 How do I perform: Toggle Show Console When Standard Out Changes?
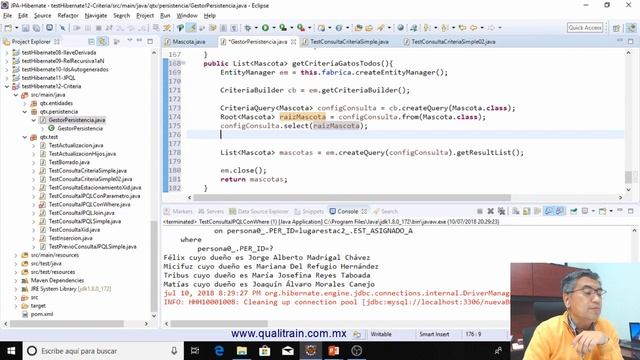tap(549, 211)
